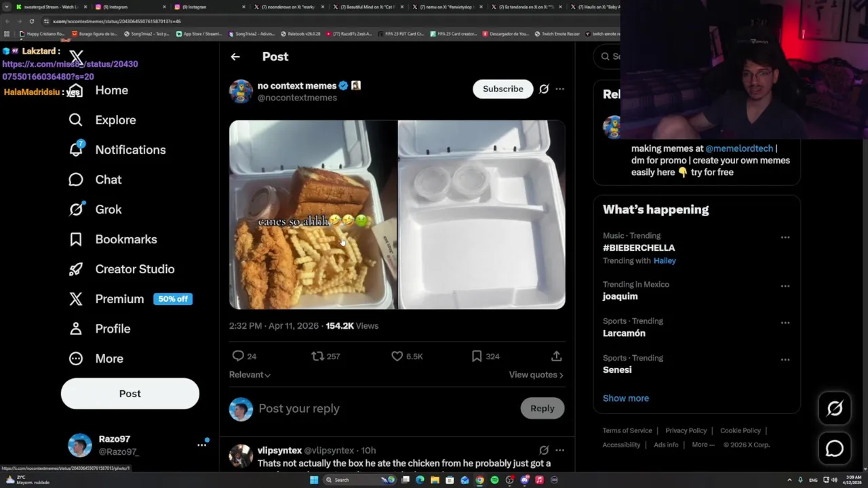View the Canes food box photo
The height and width of the screenshot is (488, 868).
[313, 215]
